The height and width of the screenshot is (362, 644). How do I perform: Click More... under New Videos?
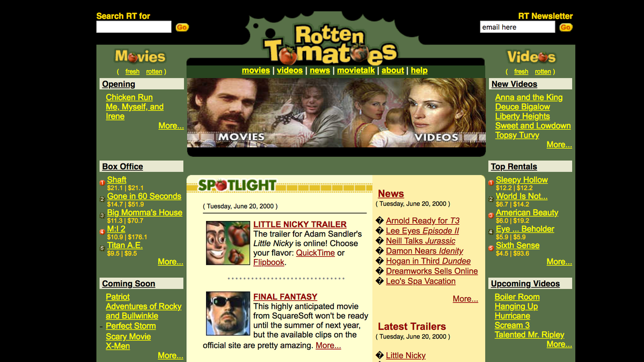559,144
